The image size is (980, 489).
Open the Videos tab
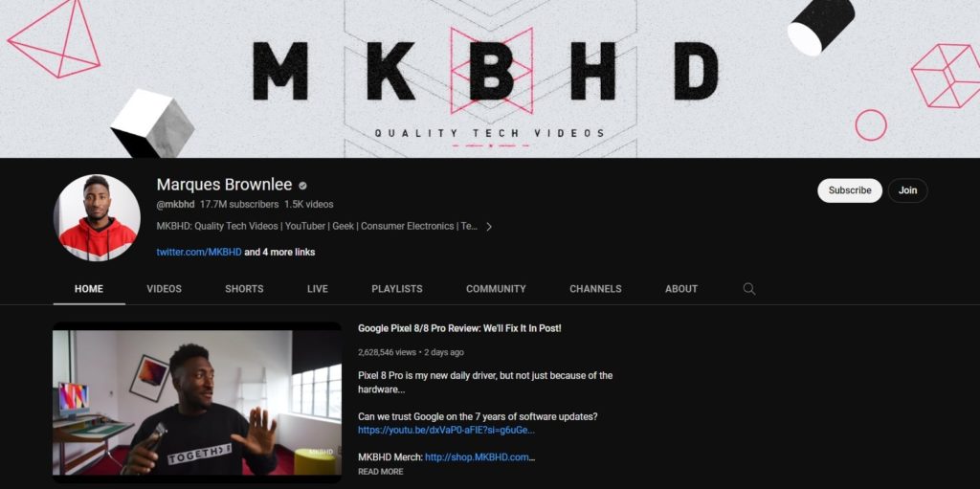click(165, 289)
